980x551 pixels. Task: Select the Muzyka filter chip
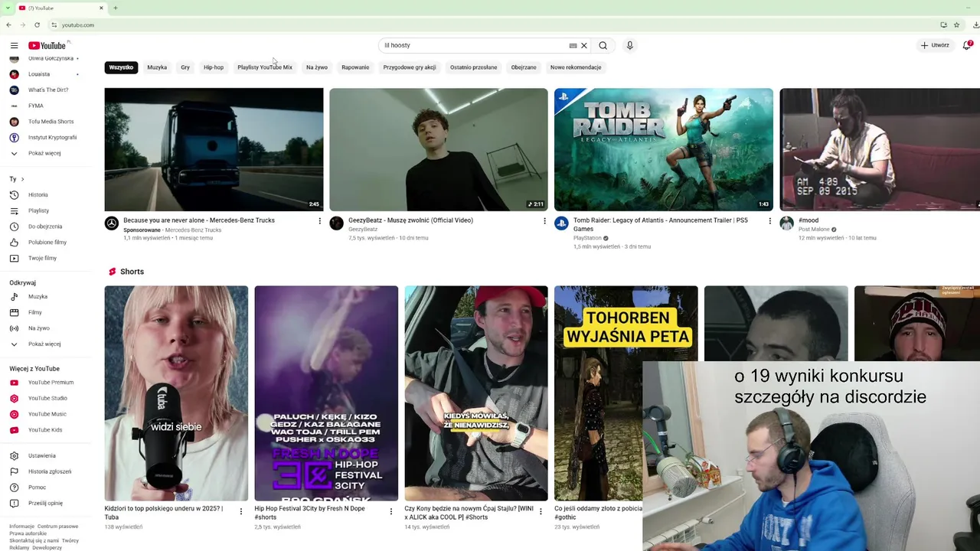click(x=157, y=67)
